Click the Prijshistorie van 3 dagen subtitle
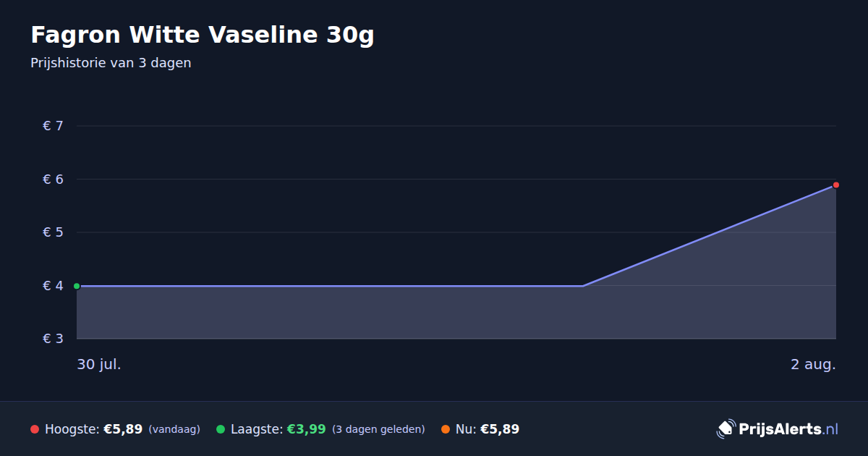This screenshot has height=456, width=868. [111, 63]
